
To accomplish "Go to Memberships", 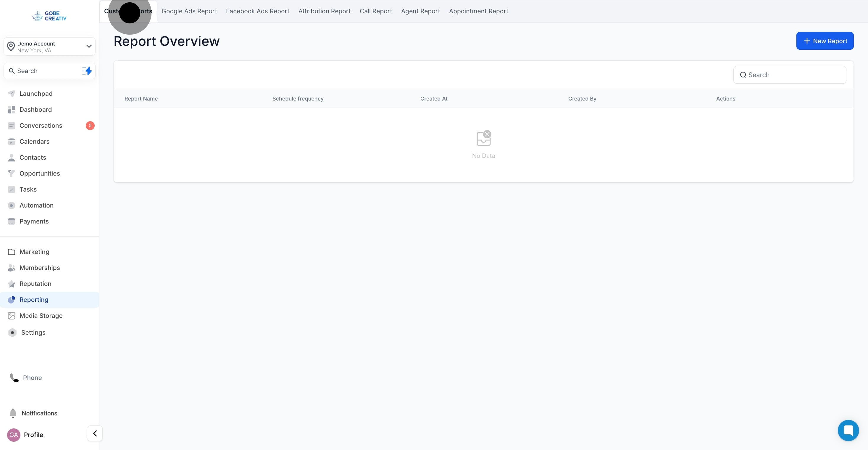I will (x=39, y=268).
